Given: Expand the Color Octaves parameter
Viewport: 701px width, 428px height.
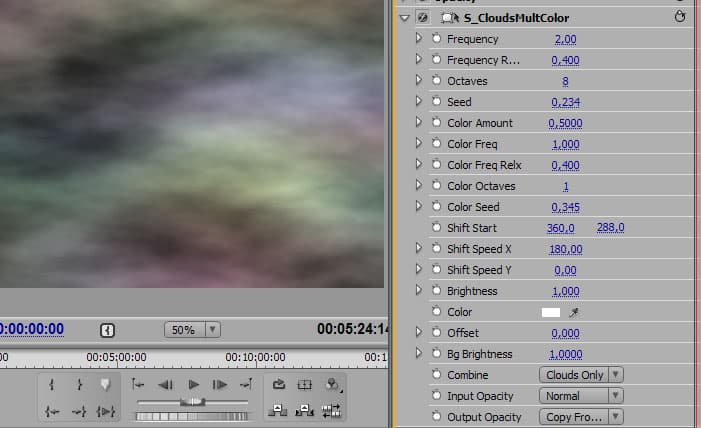Looking at the screenshot, I should click(418, 186).
